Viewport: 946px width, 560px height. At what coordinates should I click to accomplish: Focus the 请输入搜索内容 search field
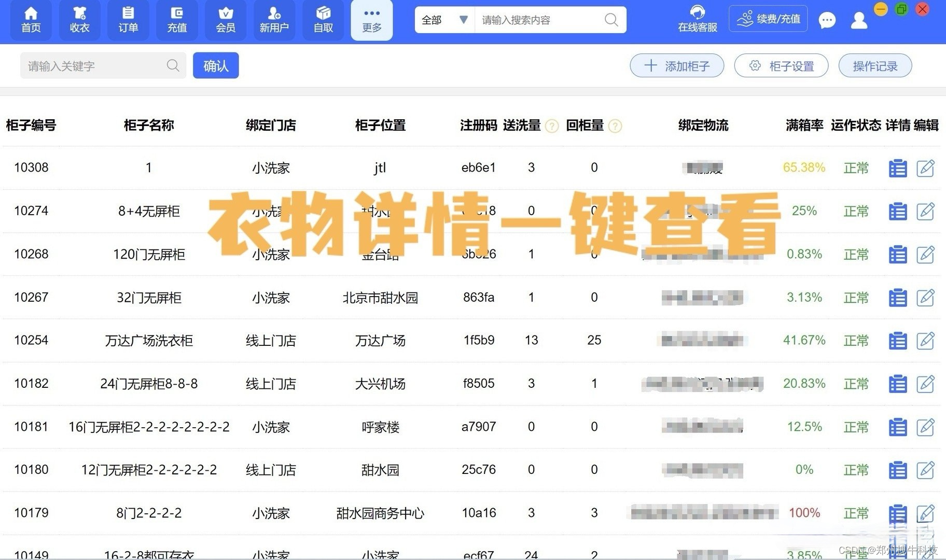click(x=539, y=20)
